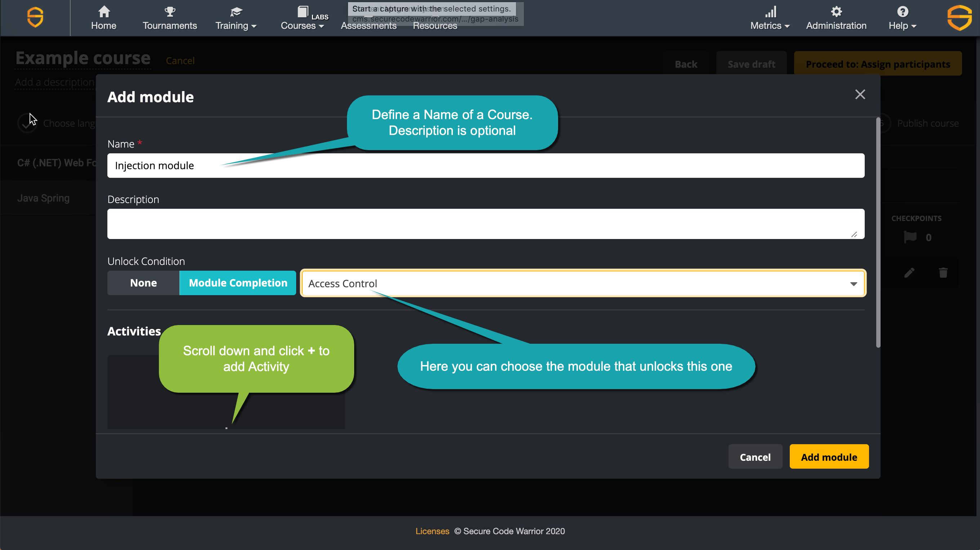Image resolution: width=980 pixels, height=550 pixels.
Task: Click the Administration gear icon
Action: tap(836, 12)
